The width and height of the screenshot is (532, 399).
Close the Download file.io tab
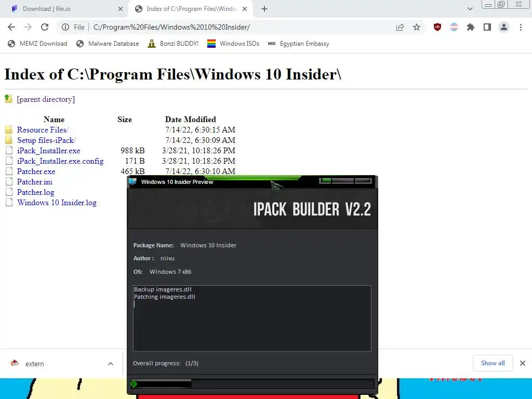121,9
